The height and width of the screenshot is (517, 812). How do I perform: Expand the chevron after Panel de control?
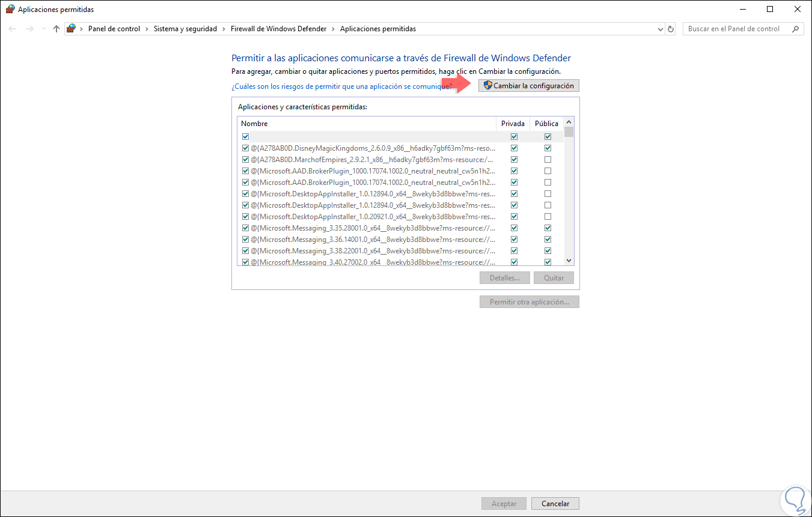tap(147, 29)
